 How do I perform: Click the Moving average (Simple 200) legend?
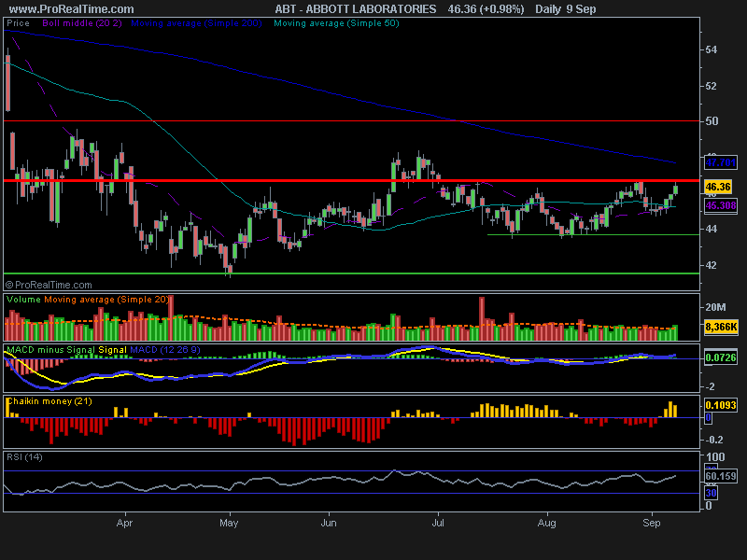click(x=196, y=23)
